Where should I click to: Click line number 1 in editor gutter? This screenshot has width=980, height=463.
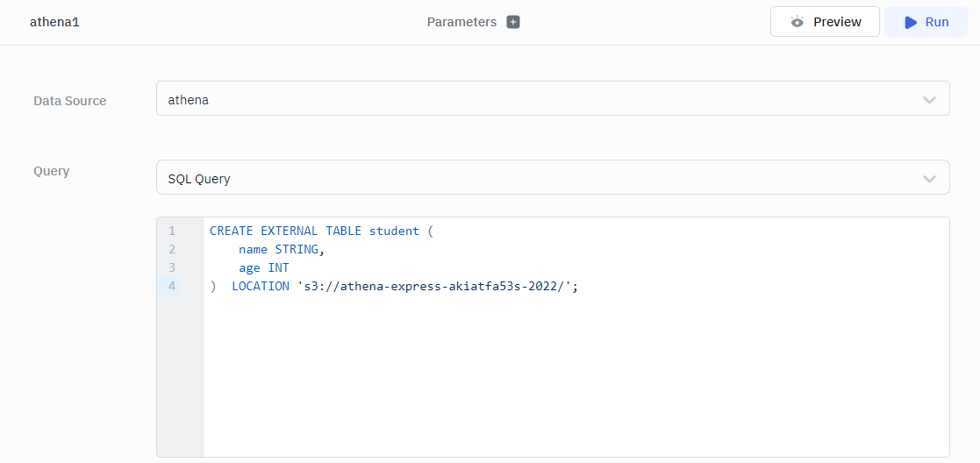pyautogui.click(x=172, y=231)
